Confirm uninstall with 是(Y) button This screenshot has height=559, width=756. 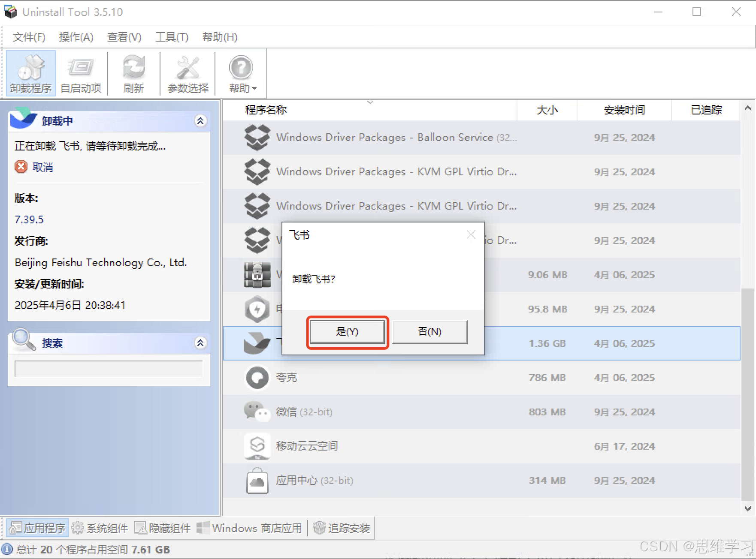click(347, 332)
